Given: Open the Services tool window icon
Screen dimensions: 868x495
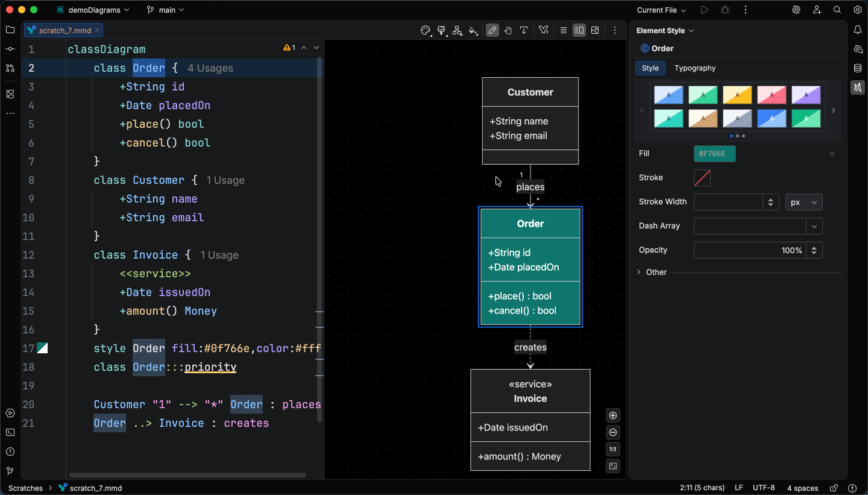Looking at the screenshot, I should 10,413.
